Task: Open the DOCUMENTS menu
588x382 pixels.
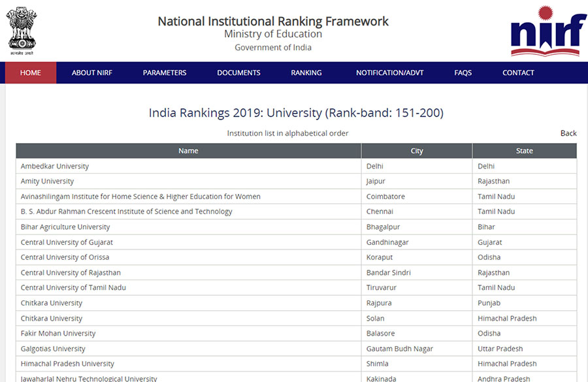Action: pyautogui.click(x=238, y=72)
